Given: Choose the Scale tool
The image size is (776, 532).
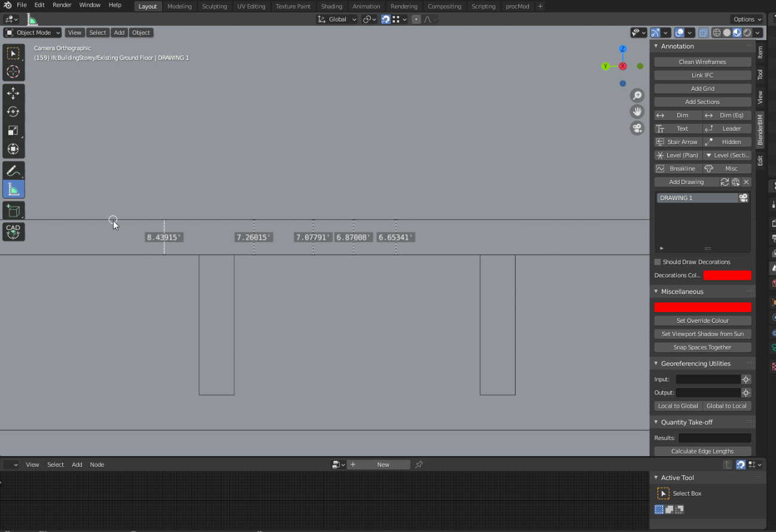Looking at the screenshot, I should (x=13, y=130).
